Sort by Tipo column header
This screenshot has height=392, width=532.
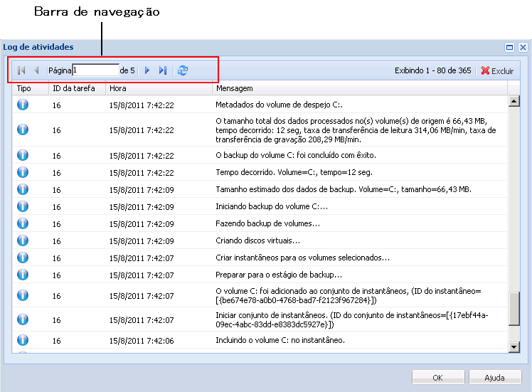(x=24, y=89)
